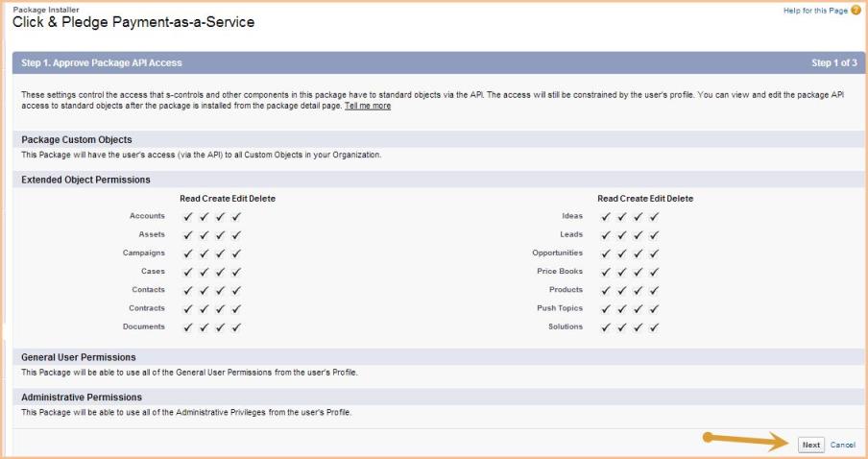
Task: Click the Accounts row label
Action: [147, 215]
